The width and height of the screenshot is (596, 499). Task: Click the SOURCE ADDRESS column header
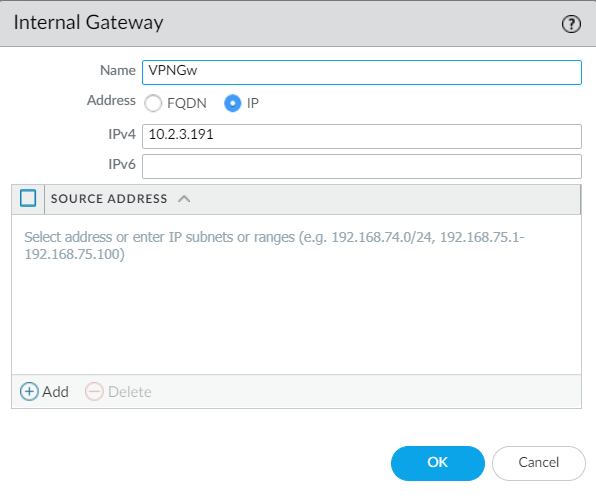point(109,198)
